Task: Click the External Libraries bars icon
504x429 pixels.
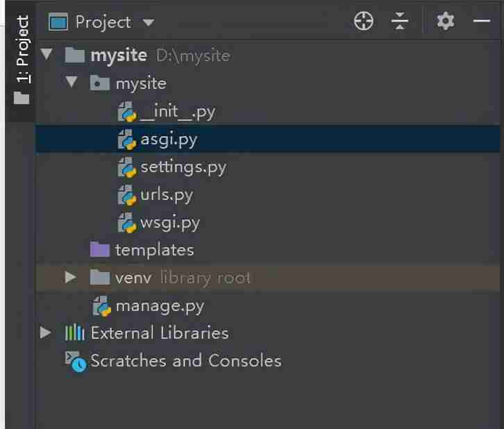Action: click(x=74, y=333)
